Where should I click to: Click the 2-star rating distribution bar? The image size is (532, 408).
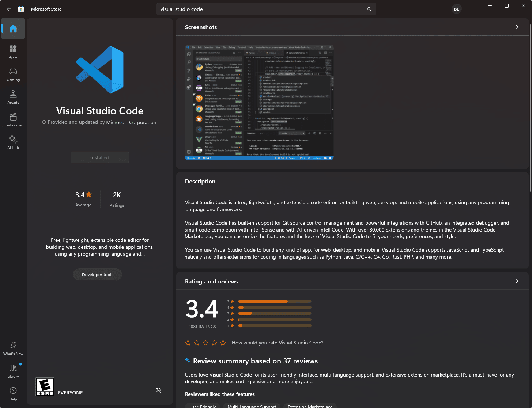275,320
